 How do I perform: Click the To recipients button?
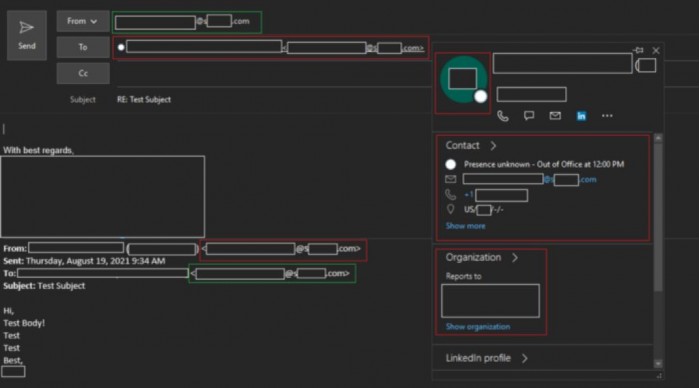83,47
